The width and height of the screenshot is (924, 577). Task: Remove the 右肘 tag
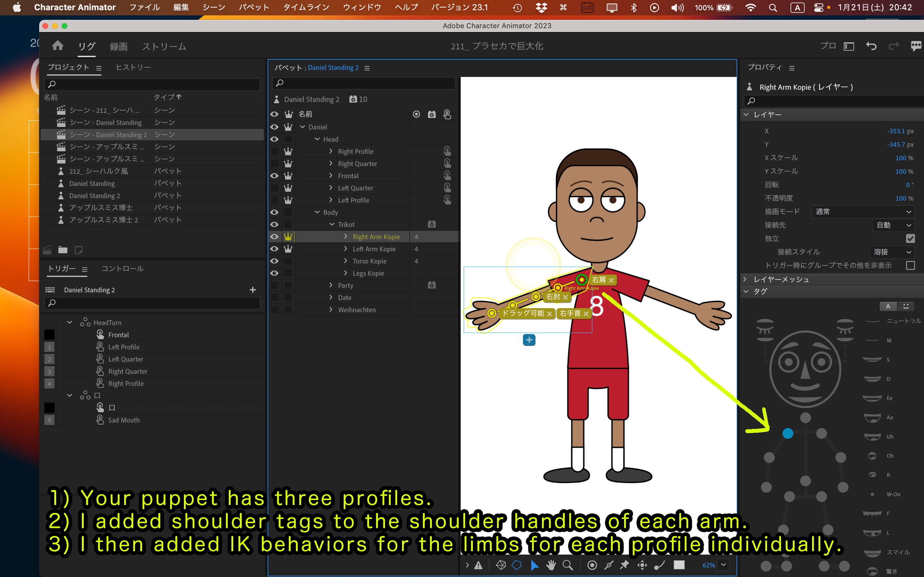(566, 297)
